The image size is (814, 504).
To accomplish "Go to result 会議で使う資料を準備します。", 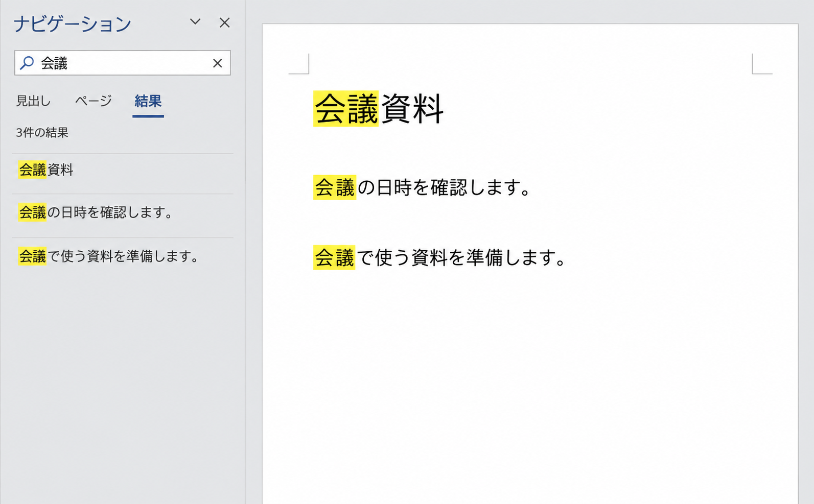I will click(123, 256).
